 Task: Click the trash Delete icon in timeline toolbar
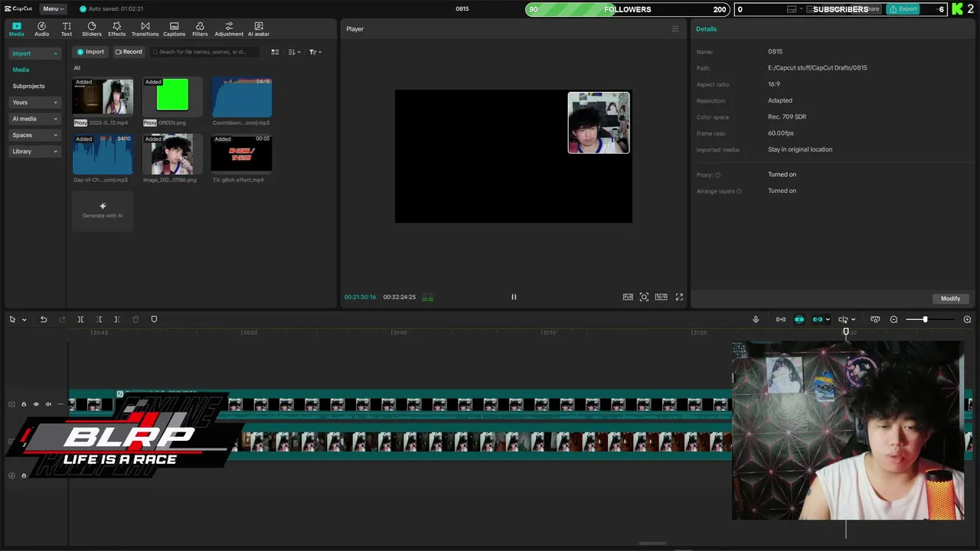click(x=136, y=319)
